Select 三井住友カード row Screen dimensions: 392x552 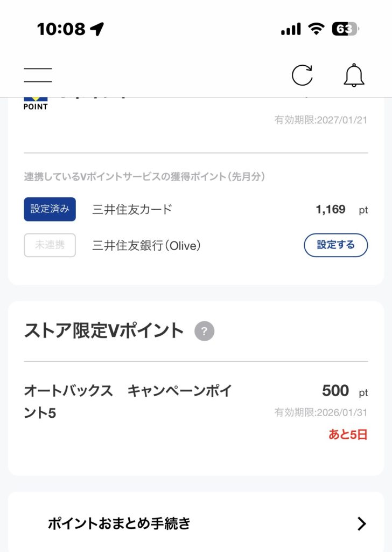(132, 209)
